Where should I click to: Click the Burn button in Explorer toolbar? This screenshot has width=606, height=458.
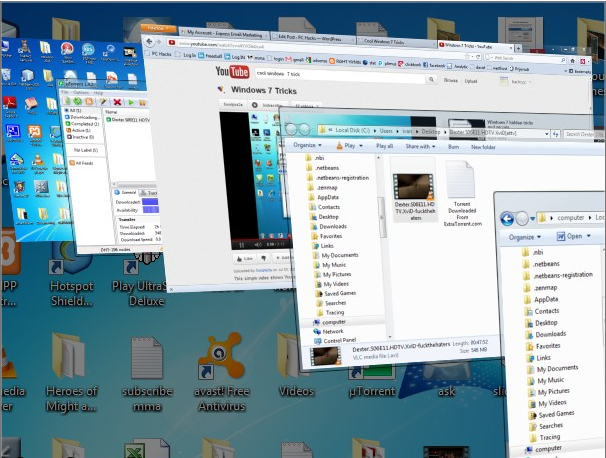453,147
